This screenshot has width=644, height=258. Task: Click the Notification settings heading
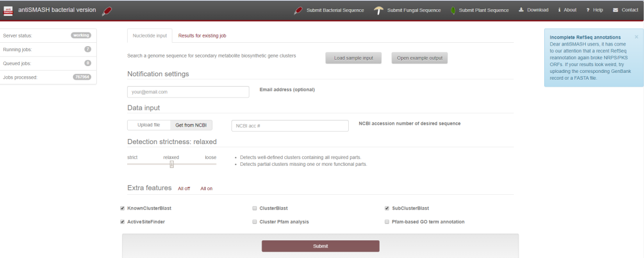158,74
